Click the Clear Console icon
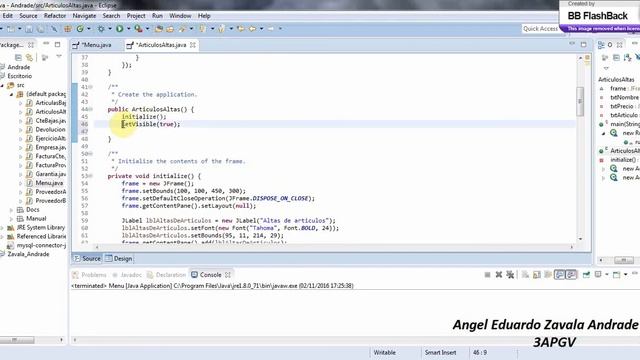The image size is (640, 360). 525,275
